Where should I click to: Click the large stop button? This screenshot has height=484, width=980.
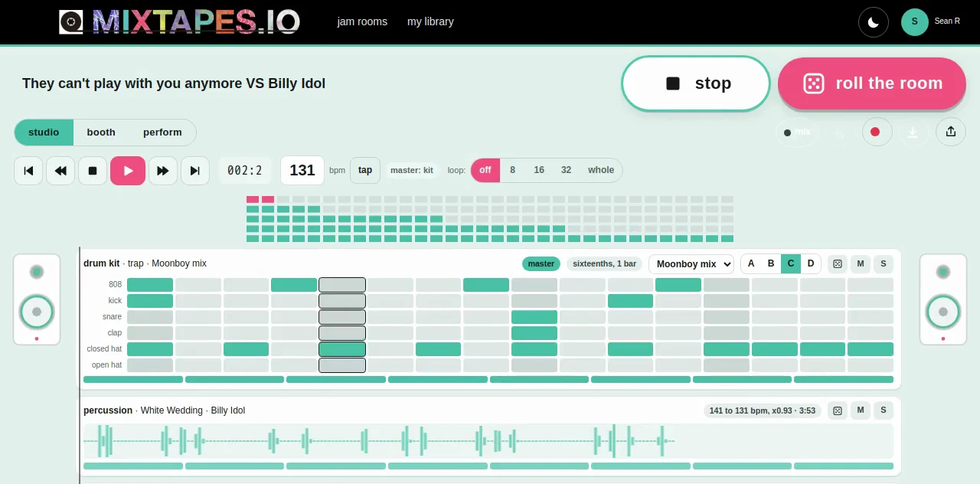pos(696,83)
